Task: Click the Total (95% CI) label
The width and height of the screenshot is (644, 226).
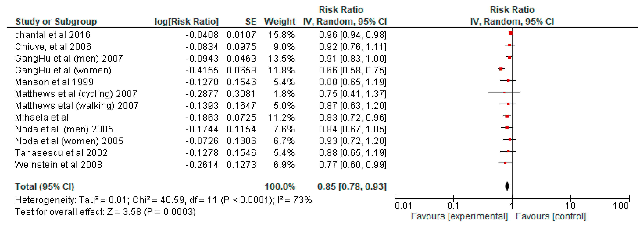Action: point(45,187)
